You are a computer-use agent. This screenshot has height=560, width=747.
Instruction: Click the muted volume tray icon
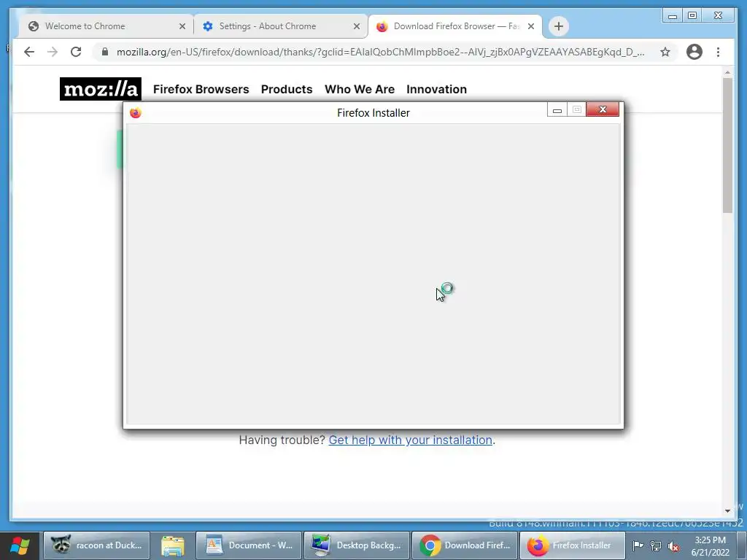click(x=673, y=546)
